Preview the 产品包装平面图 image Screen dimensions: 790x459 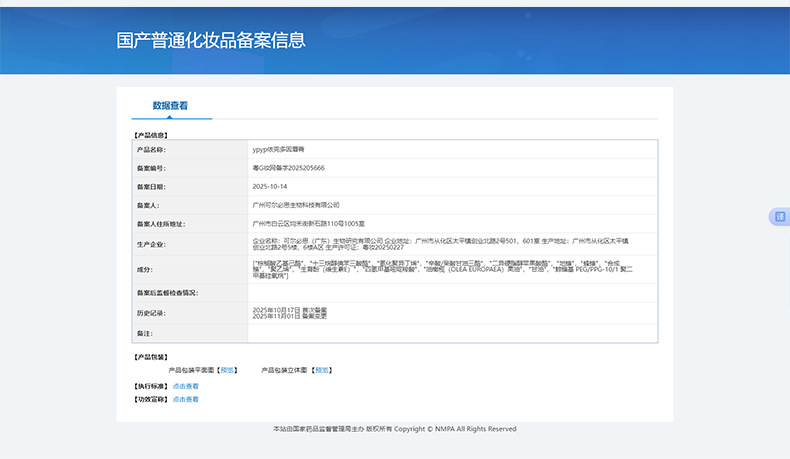(227, 370)
